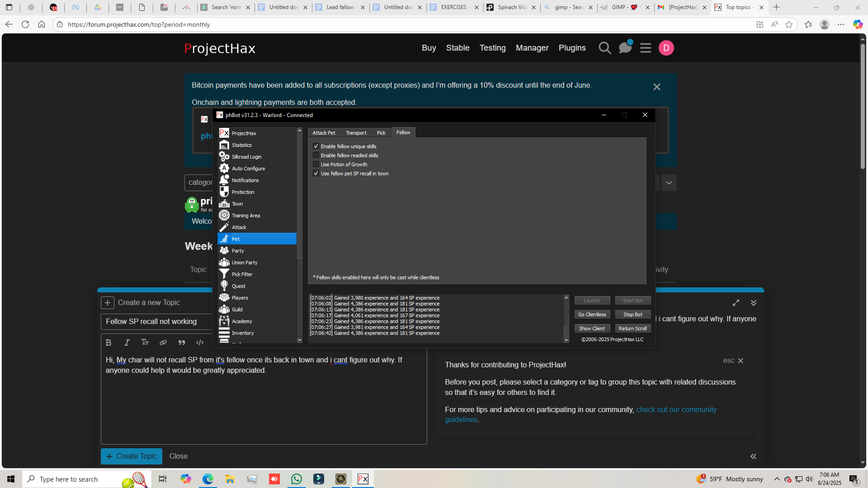Check Use Potion of Growth

point(316,164)
